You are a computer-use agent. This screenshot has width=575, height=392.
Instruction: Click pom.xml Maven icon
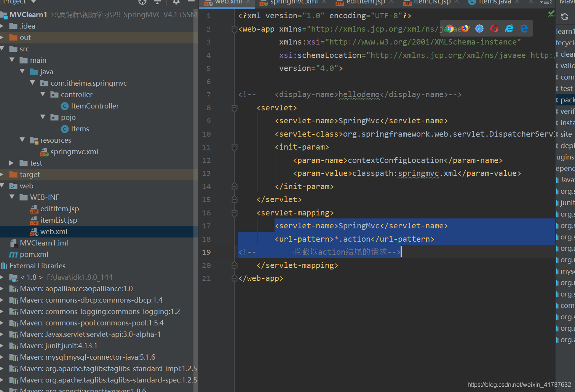[13, 255]
